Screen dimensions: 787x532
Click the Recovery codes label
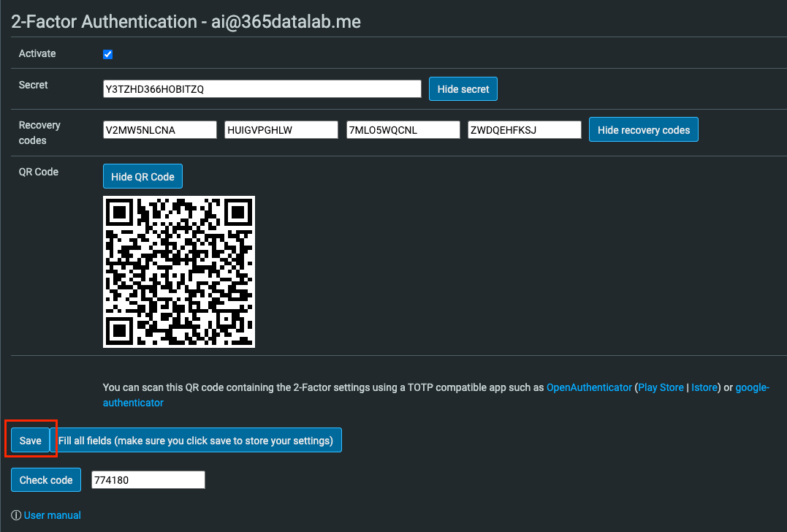click(39, 132)
